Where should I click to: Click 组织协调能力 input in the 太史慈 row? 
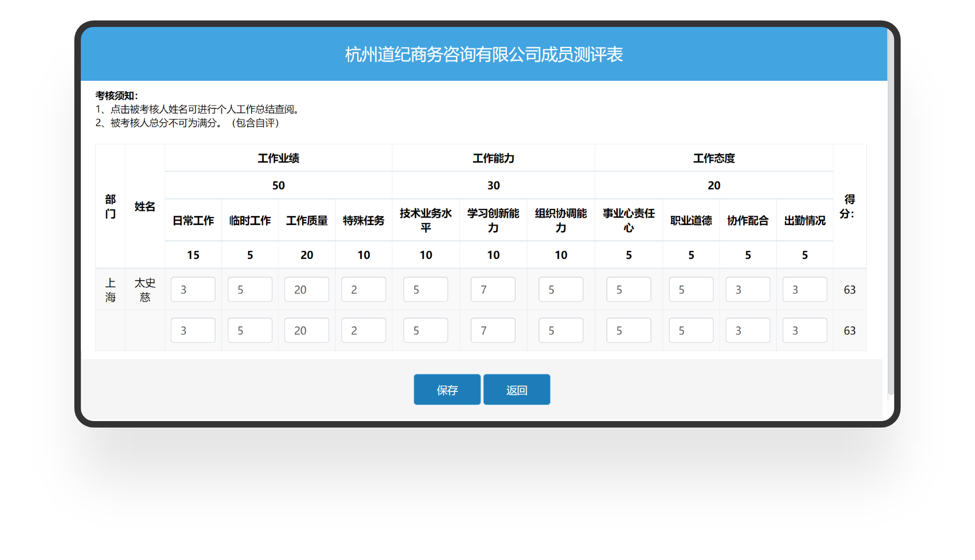(561, 290)
